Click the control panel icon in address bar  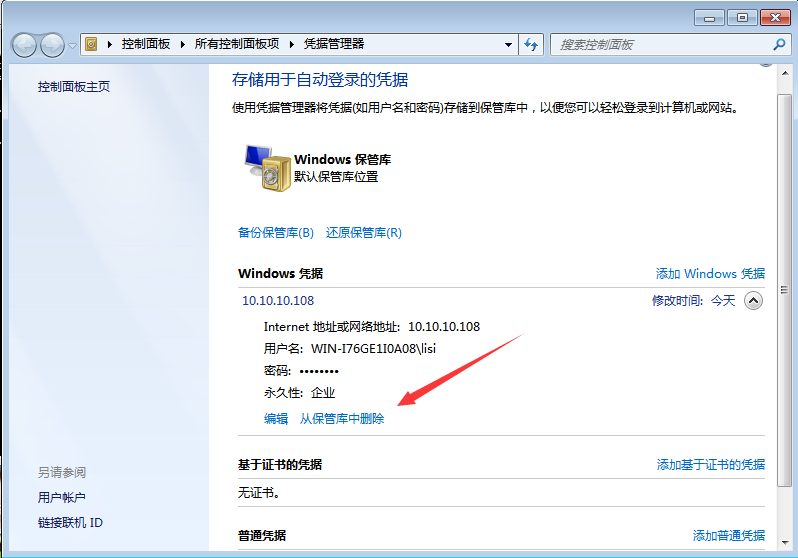pos(92,44)
